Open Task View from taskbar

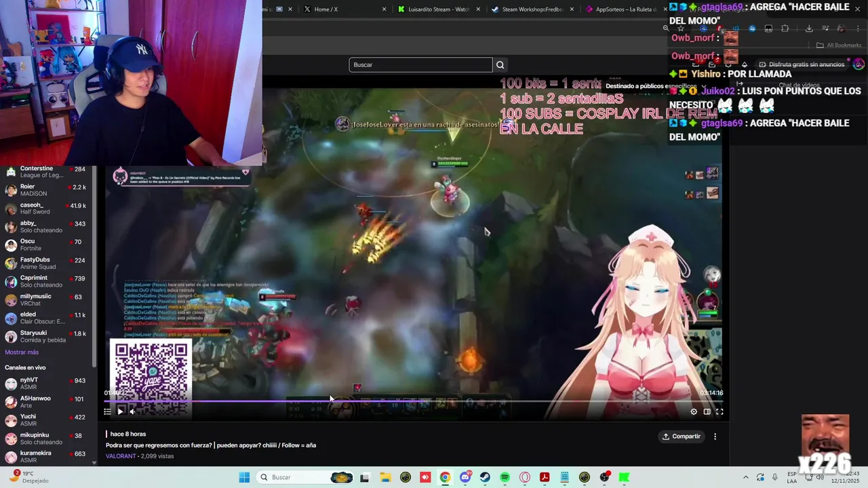365,477
